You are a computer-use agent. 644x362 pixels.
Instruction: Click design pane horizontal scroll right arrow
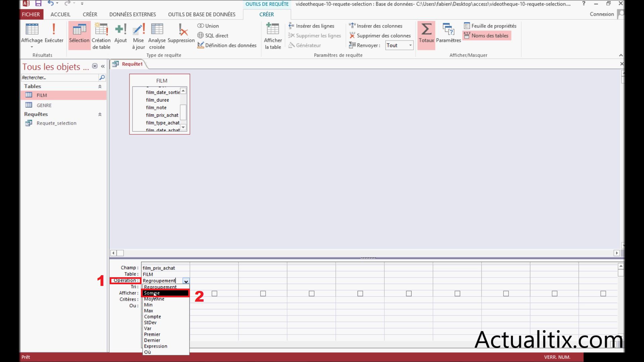click(616, 253)
